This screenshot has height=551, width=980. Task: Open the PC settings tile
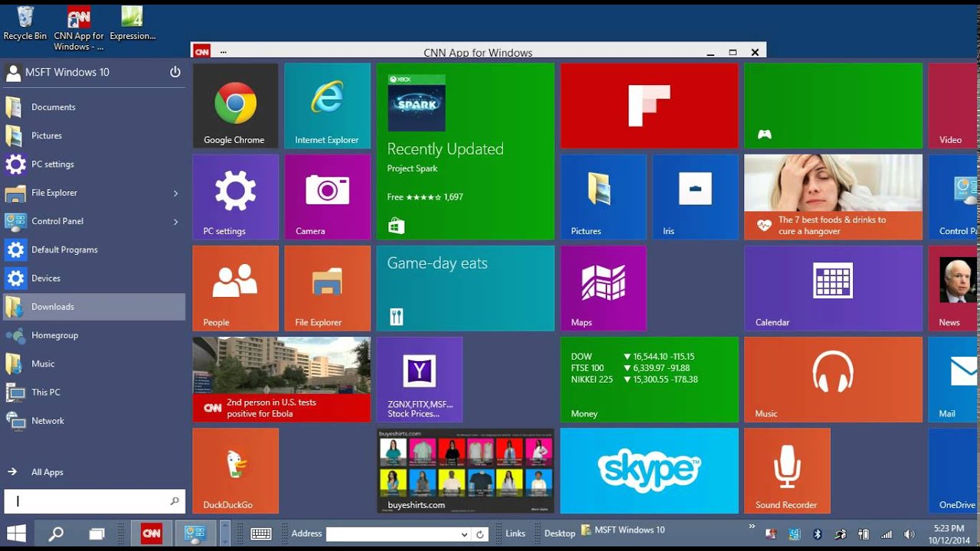coord(235,197)
